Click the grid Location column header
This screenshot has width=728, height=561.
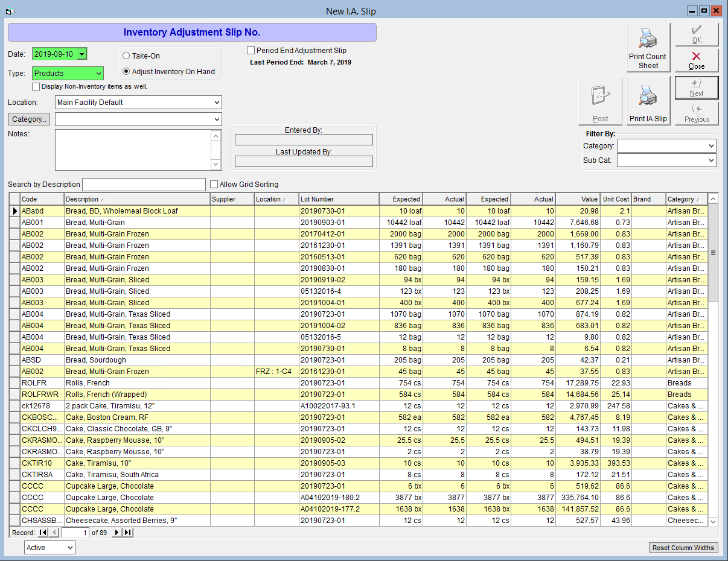[276, 199]
